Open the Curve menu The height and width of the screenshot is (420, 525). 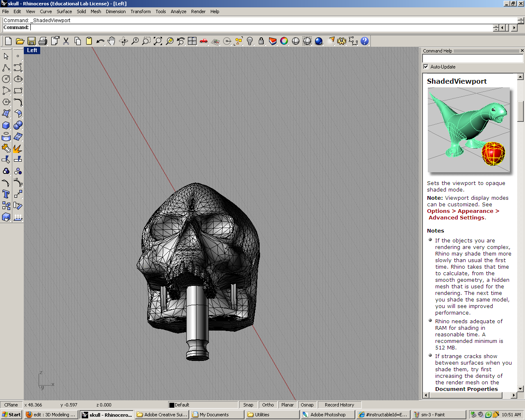[46, 11]
